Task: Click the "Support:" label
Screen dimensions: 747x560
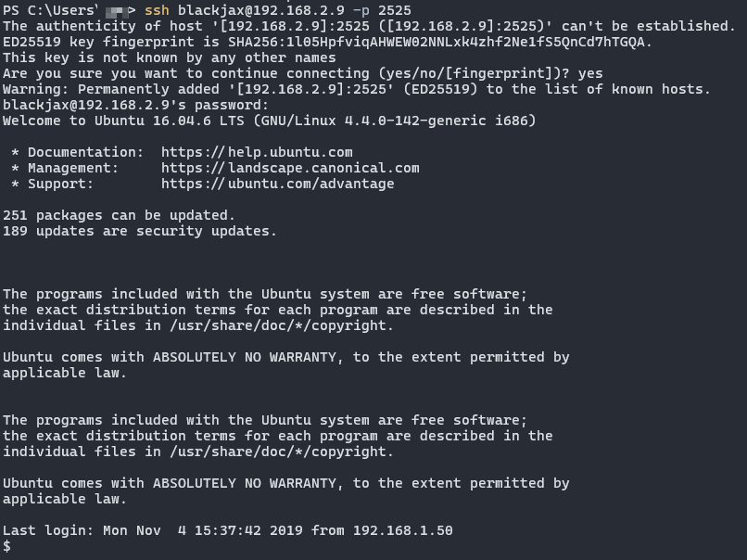Action: tap(60, 184)
